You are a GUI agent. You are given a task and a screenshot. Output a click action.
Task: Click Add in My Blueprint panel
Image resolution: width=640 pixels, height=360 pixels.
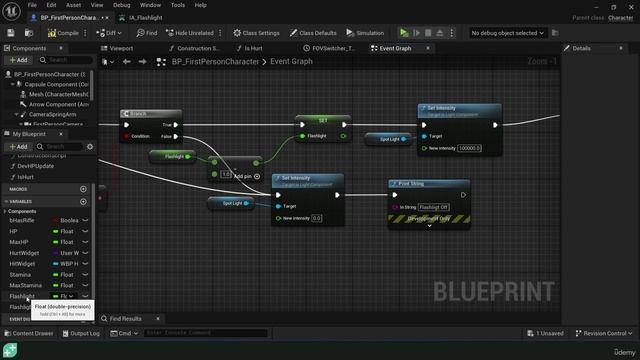[18, 147]
